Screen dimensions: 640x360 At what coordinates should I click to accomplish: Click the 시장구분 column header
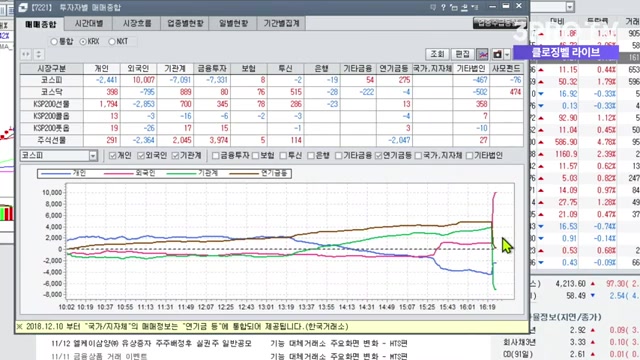point(52,69)
